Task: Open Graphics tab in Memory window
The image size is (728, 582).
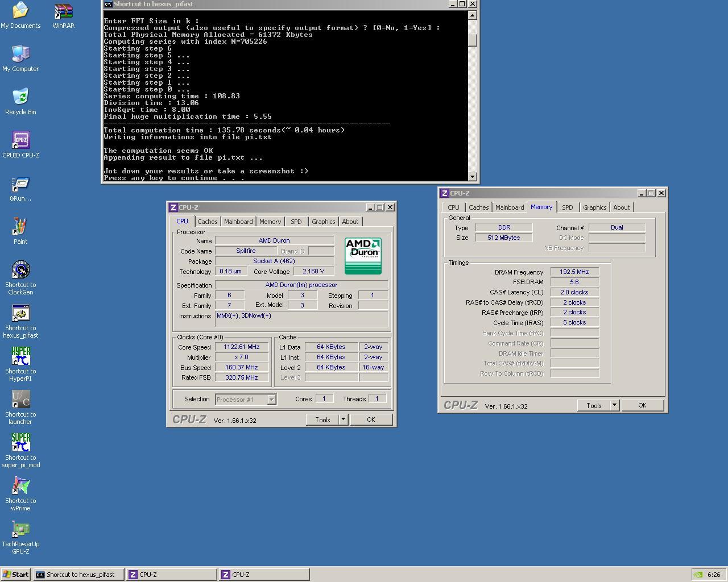Action: click(594, 207)
